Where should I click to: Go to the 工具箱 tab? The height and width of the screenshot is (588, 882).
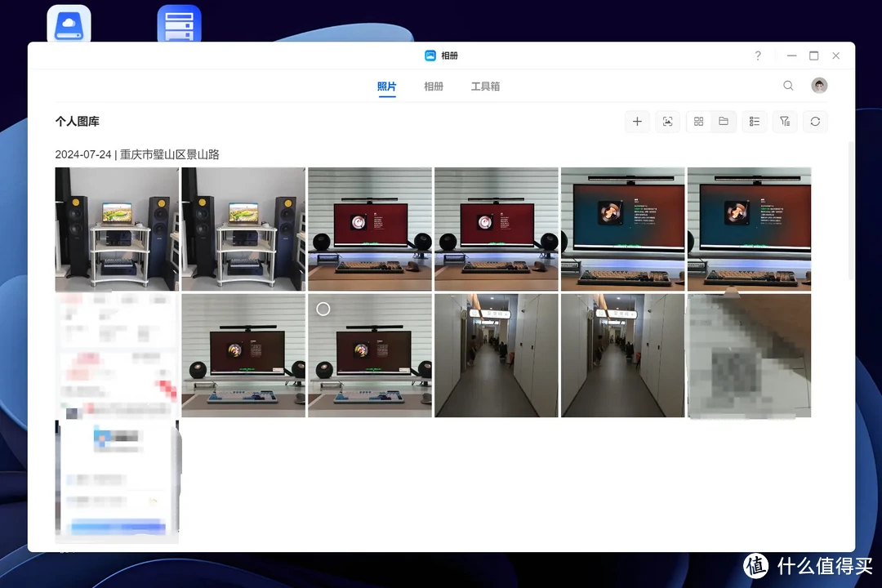pyautogui.click(x=485, y=87)
